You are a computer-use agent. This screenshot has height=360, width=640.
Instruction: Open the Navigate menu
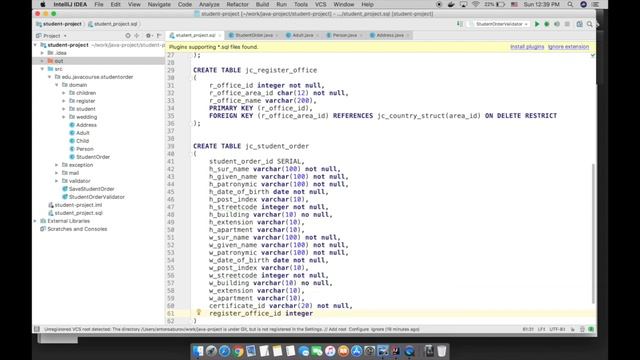[x=159, y=4]
